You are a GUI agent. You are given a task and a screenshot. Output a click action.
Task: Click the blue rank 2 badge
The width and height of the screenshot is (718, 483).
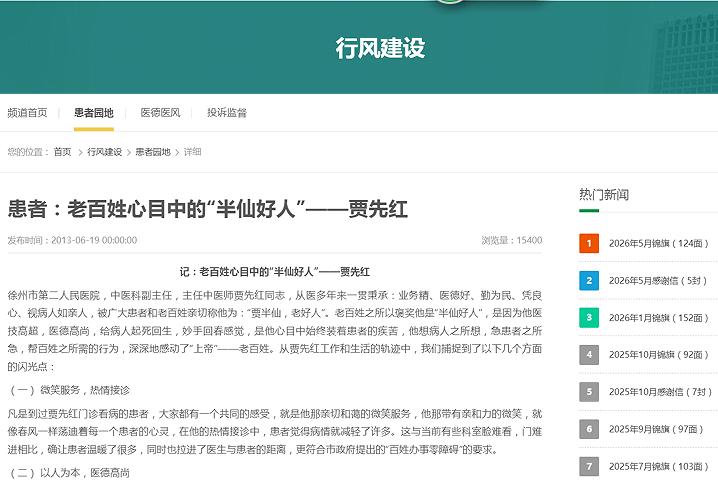(x=589, y=281)
